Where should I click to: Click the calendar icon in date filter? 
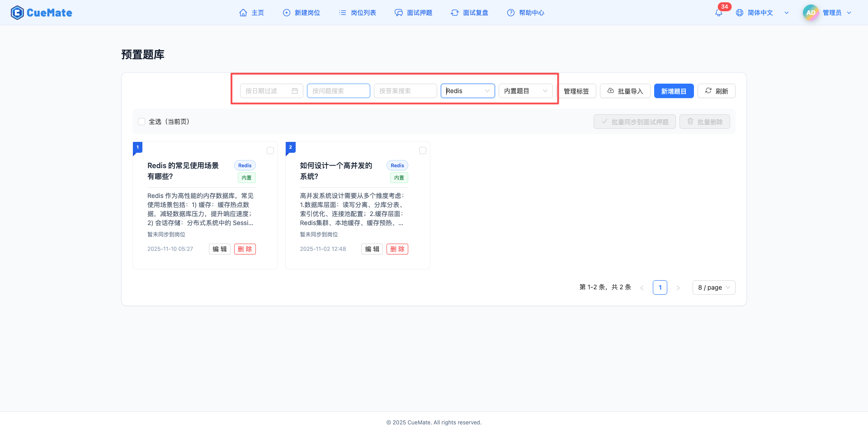pyautogui.click(x=295, y=91)
